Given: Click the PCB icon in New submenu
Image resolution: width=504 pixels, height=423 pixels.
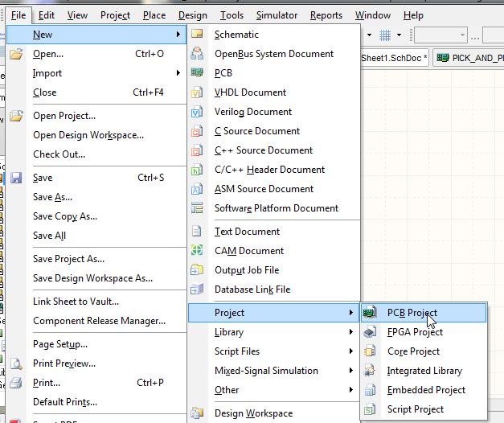Looking at the screenshot, I should click(197, 72).
